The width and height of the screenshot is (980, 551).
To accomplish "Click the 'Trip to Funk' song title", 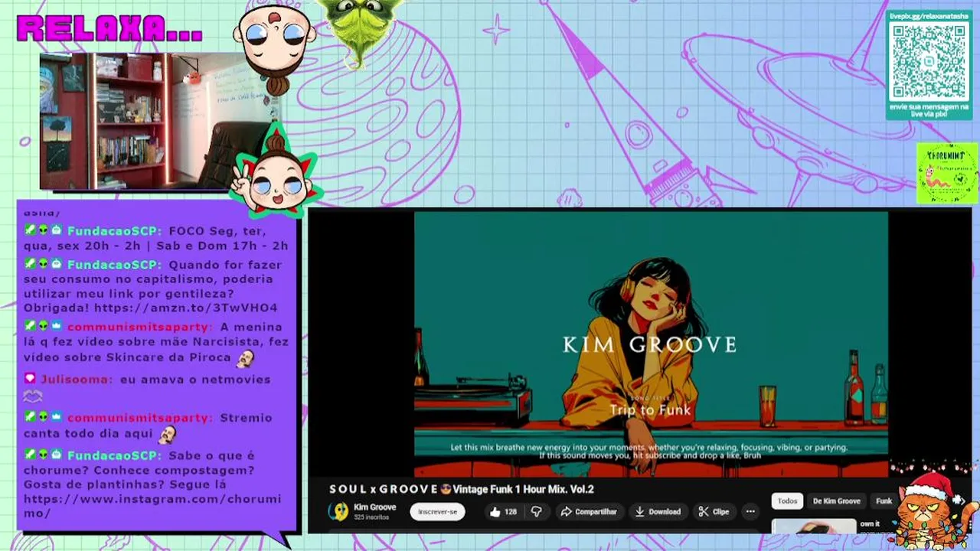I will pos(650,410).
